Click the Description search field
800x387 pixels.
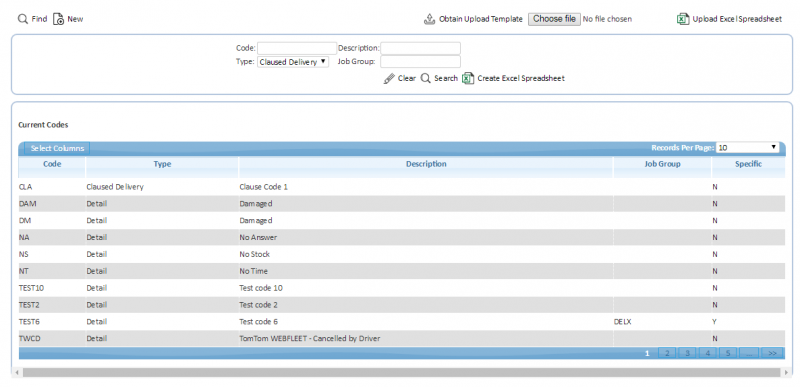tap(420, 48)
